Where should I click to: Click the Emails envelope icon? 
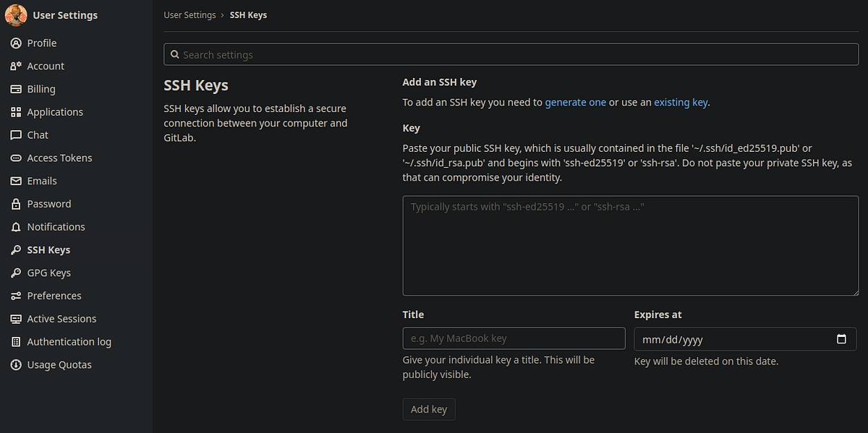(15, 181)
